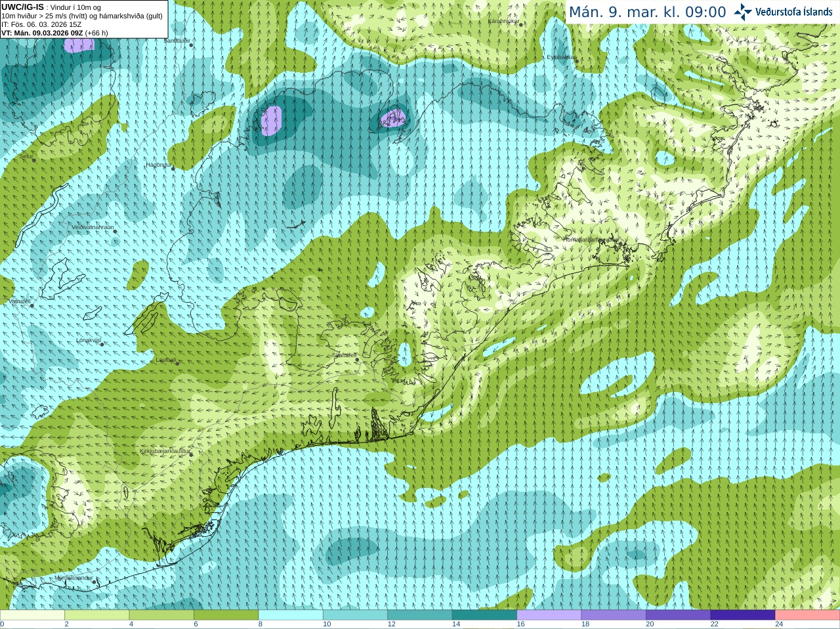Select the 8–10 m/s light cyan legend swatch
The image size is (840, 629).
point(291,615)
